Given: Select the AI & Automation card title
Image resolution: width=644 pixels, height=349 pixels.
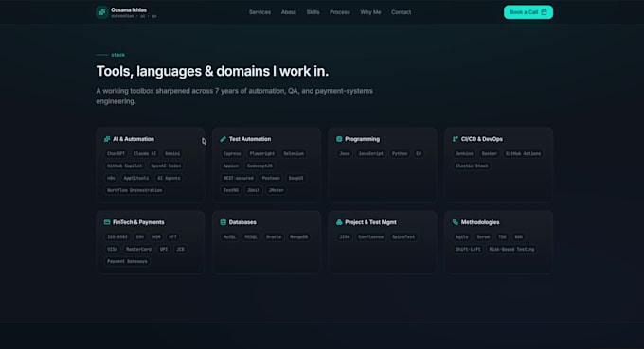Looking at the screenshot, I should pyautogui.click(x=134, y=139).
